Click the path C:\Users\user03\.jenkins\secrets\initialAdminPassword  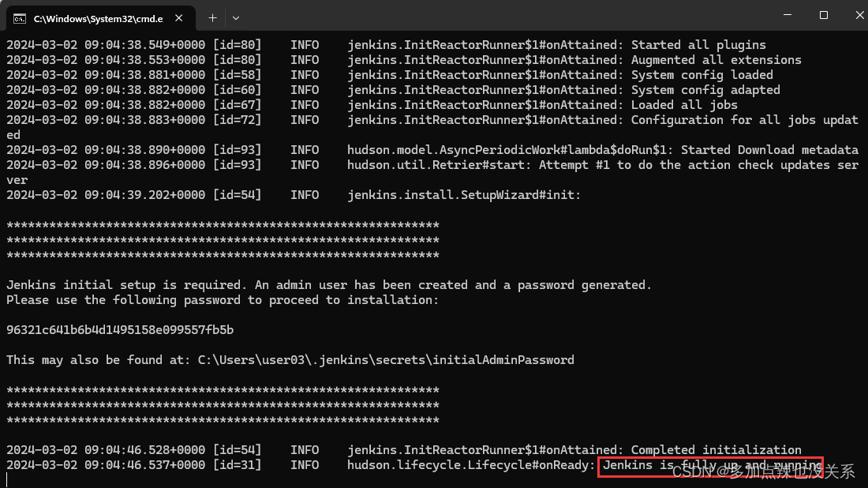tap(386, 360)
